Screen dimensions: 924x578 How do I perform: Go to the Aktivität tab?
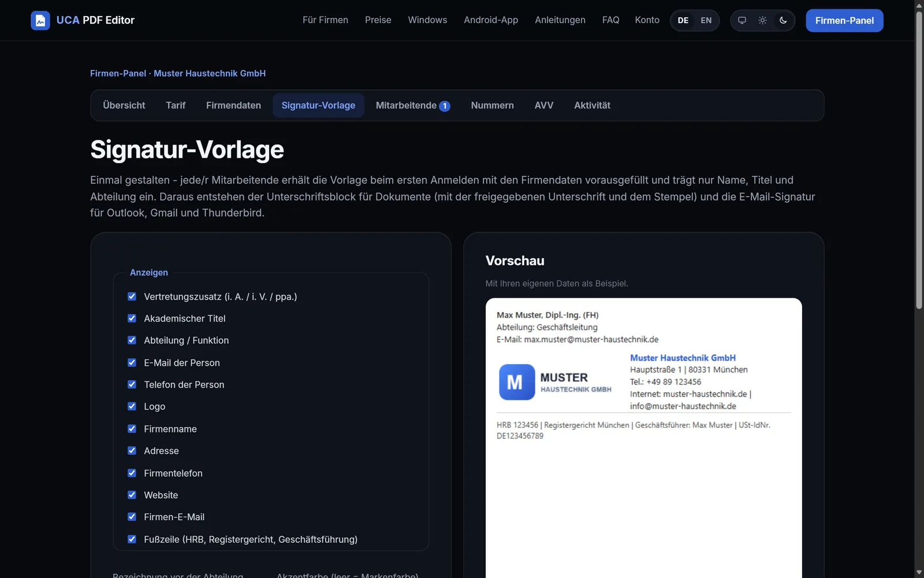pos(592,105)
